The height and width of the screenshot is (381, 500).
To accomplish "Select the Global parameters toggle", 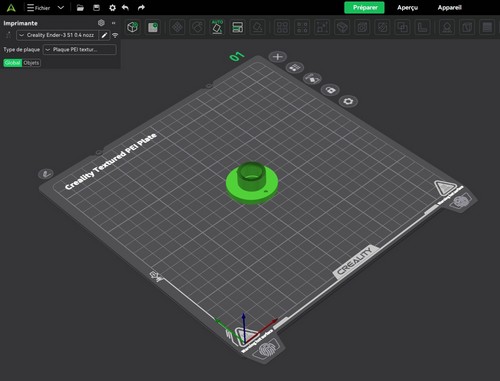I will (13, 63).
